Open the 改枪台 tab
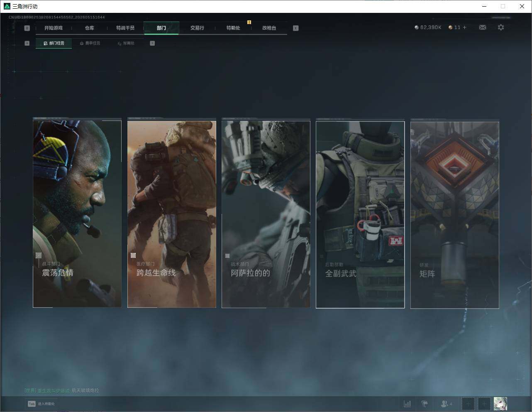 [x=269, y=28]
